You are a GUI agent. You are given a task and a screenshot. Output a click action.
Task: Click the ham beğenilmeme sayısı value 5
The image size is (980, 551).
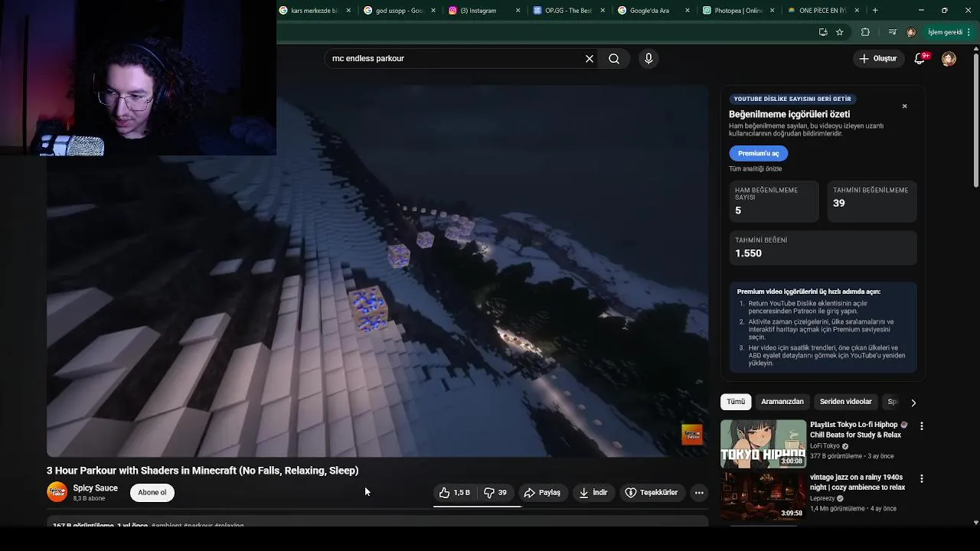[738, 210]
